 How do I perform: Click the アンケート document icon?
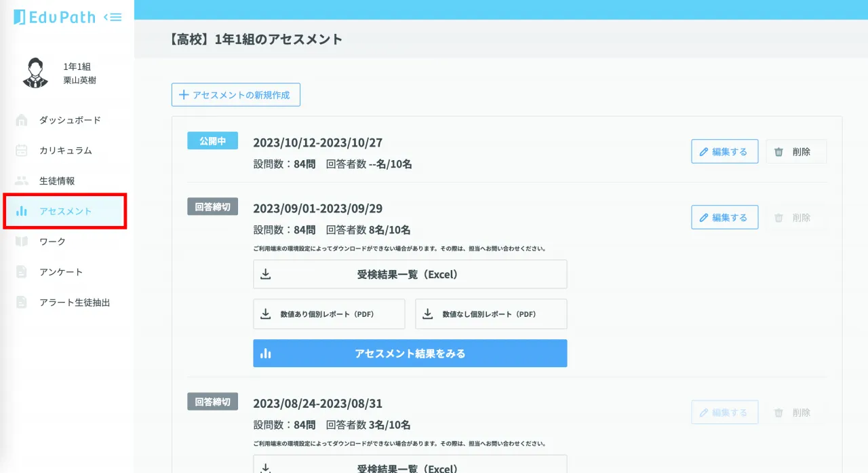click(22, 272)
